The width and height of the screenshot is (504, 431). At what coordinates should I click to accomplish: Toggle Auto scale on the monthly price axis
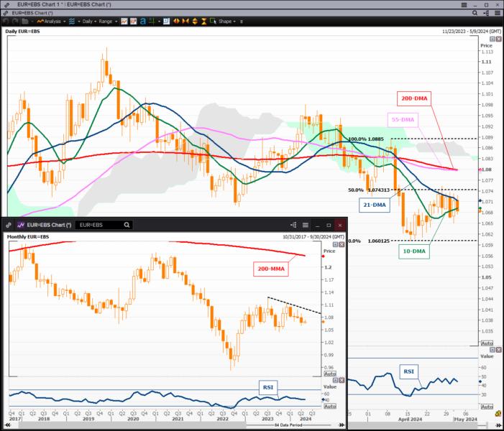[330, 374]
